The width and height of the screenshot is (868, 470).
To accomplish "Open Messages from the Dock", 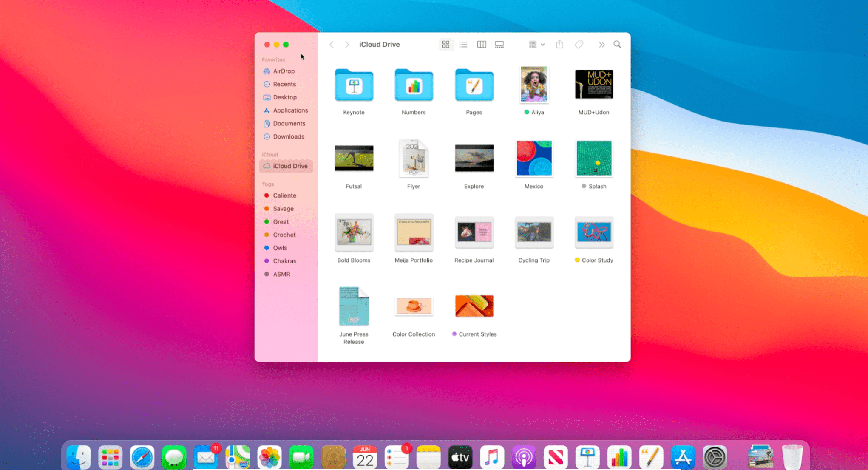I will point(174,457).
